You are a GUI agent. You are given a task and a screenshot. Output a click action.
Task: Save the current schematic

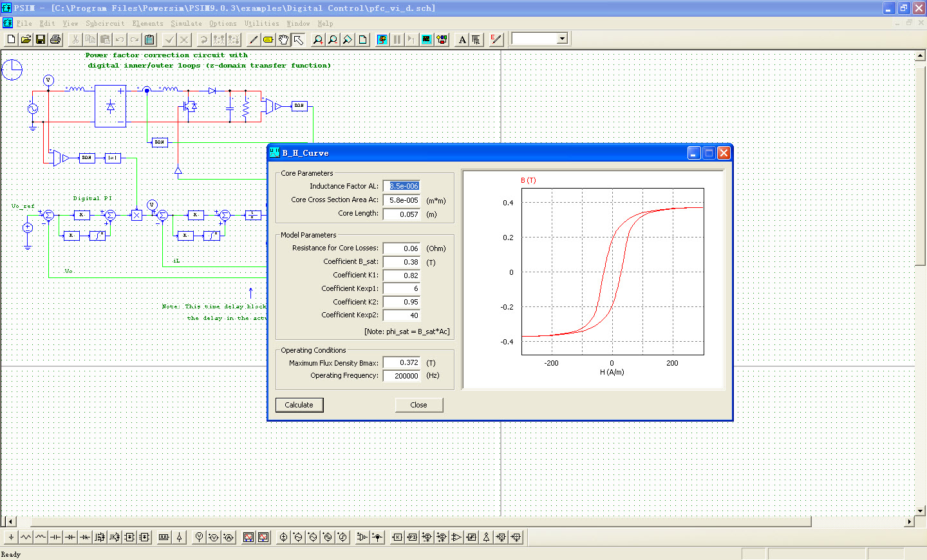41,40
